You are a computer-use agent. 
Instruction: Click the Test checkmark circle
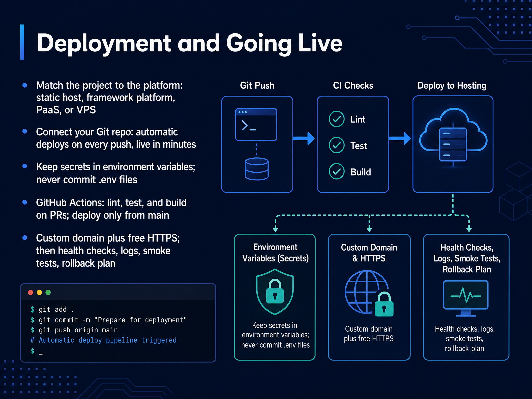[x=336, y=145]
